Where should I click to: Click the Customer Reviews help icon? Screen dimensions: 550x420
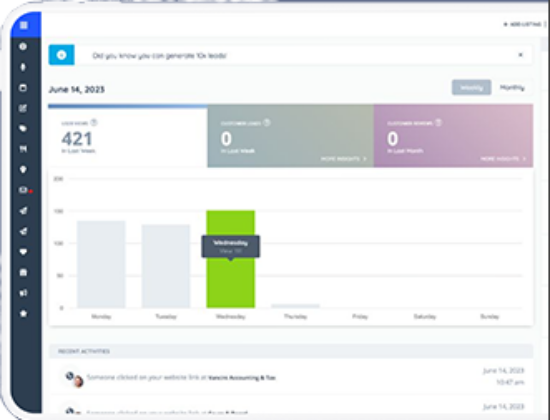point(438,123)
